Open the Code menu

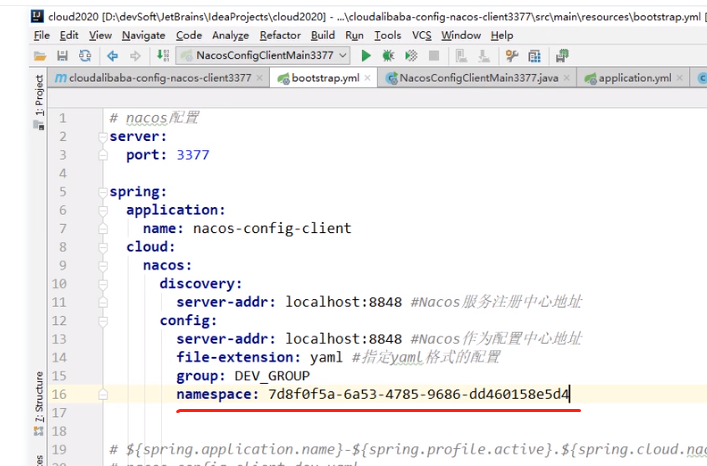[189, 36]
